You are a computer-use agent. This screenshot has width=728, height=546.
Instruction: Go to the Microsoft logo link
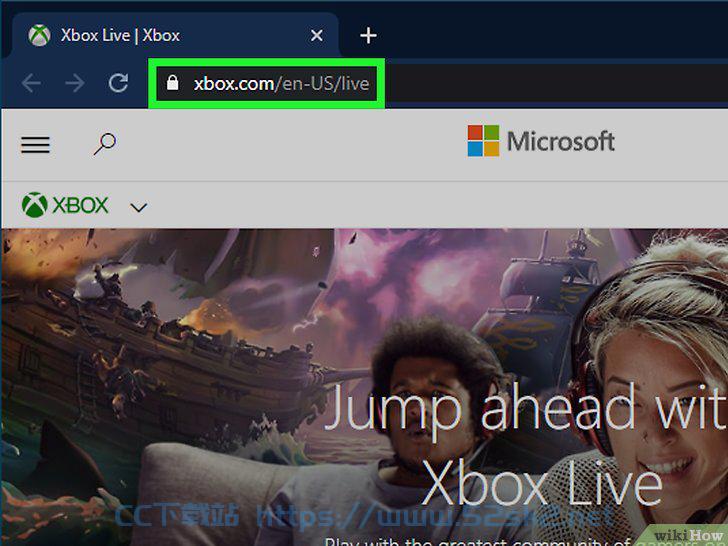tap(541, 141)
